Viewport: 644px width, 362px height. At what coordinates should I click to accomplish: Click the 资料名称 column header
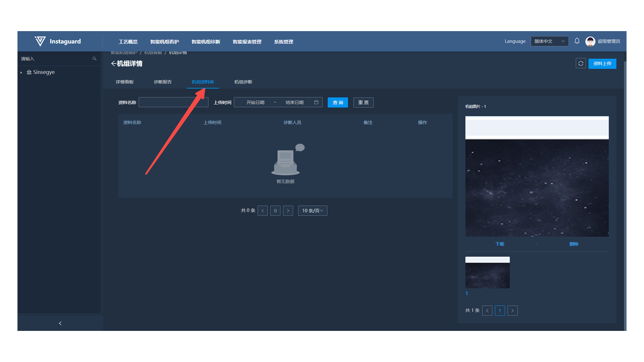tap(132, 122)
